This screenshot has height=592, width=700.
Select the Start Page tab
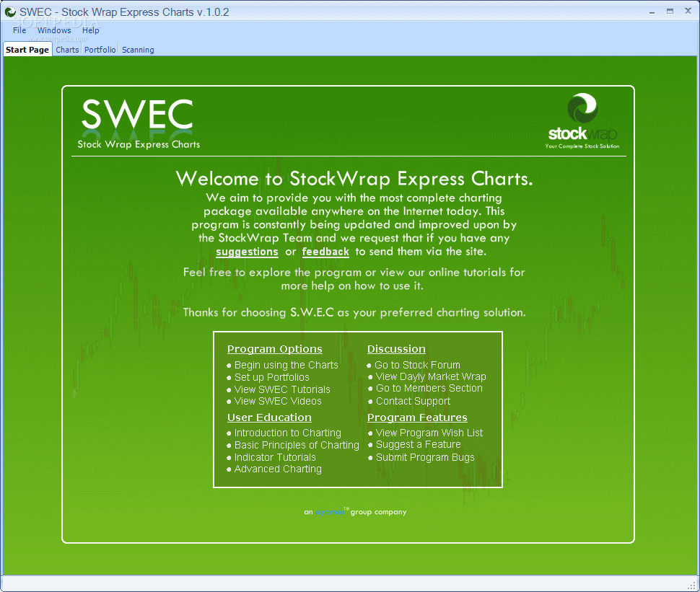(x=27, y=50)
